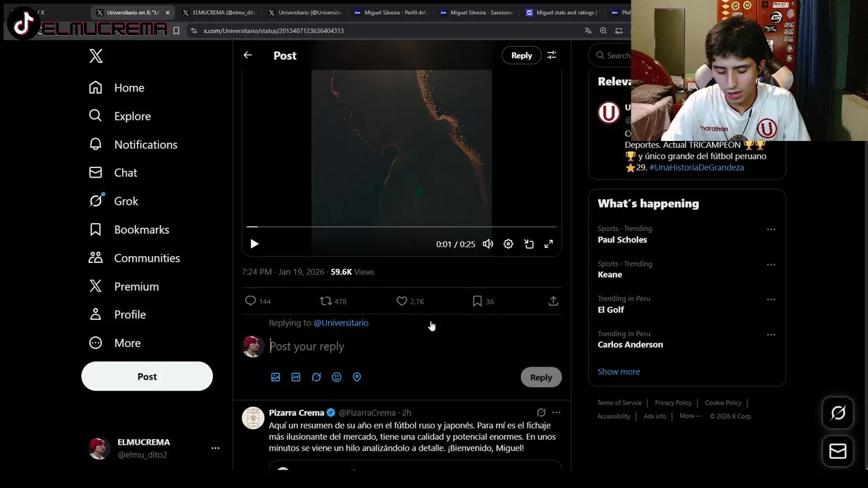Click the Search box
The height and width of the screenshot is (488, 868).
coord(612,56)
